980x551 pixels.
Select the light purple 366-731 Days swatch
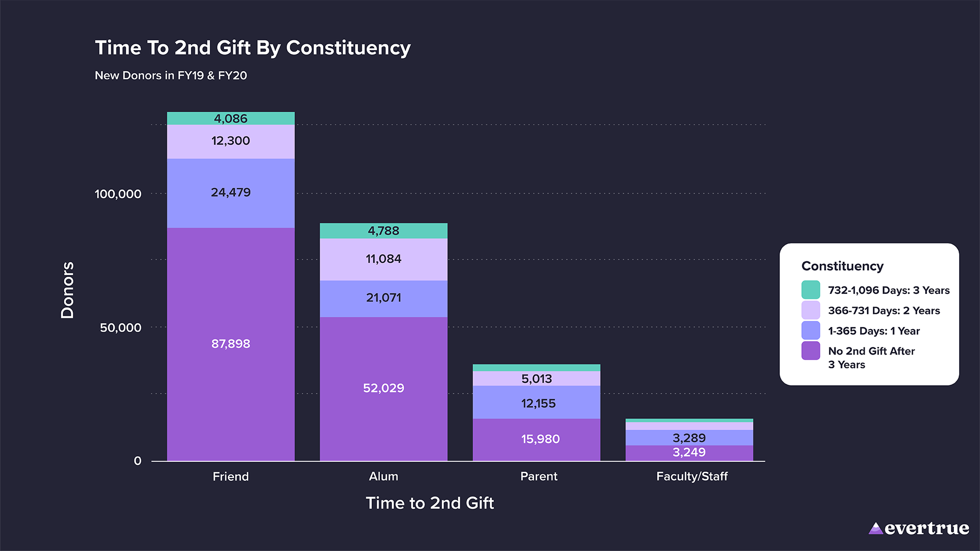click(x=811, y=310)
